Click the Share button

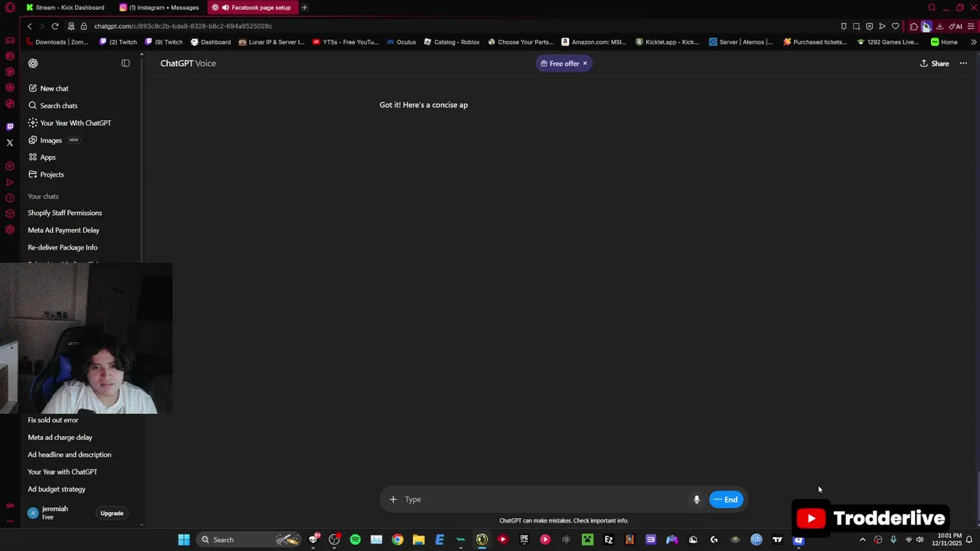pos(935,64)
